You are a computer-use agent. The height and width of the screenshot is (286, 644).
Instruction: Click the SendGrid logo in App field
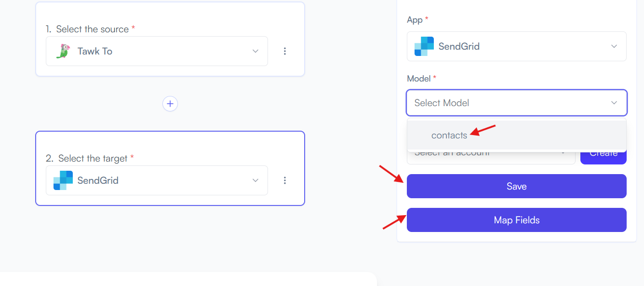[x=424, y=46]
